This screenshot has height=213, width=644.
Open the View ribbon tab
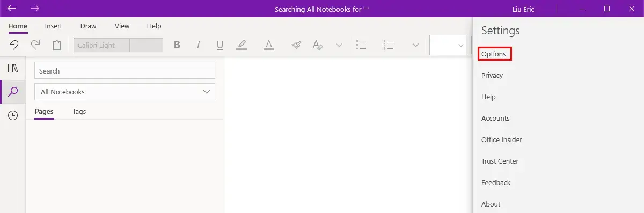(x=122, y=26)
